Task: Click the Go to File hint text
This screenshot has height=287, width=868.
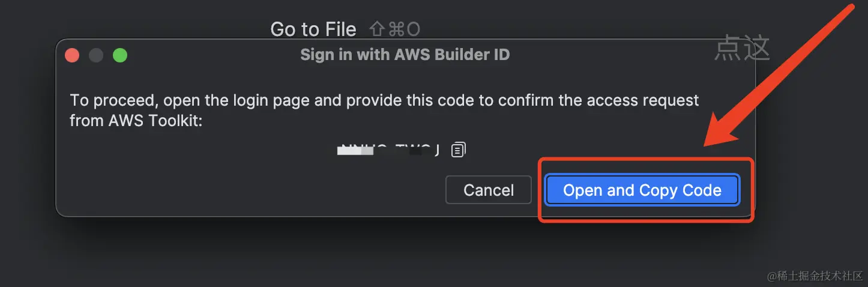Action: [313, 29]
